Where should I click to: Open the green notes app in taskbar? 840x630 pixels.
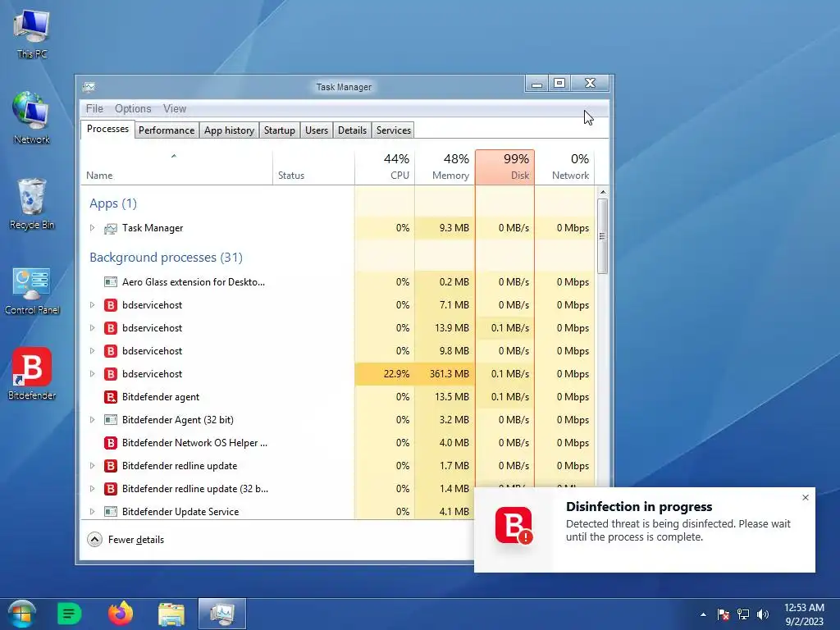click(69, 614)
